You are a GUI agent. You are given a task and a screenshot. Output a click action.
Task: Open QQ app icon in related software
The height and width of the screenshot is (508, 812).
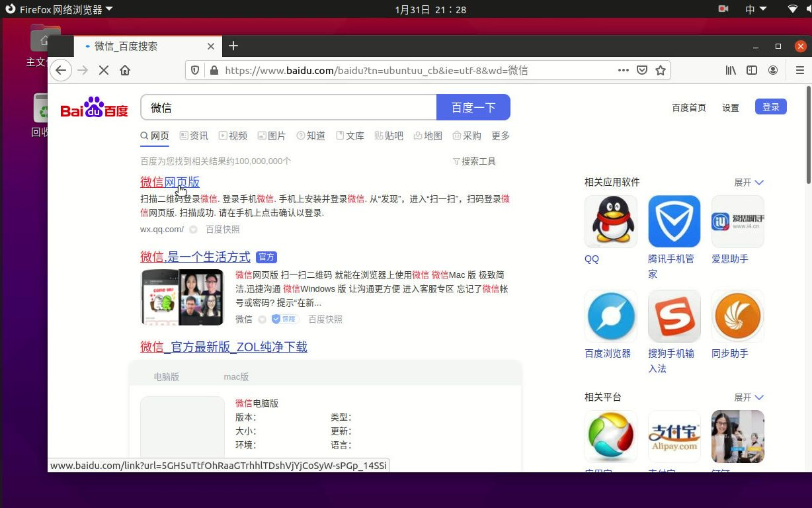pos(611,222)
